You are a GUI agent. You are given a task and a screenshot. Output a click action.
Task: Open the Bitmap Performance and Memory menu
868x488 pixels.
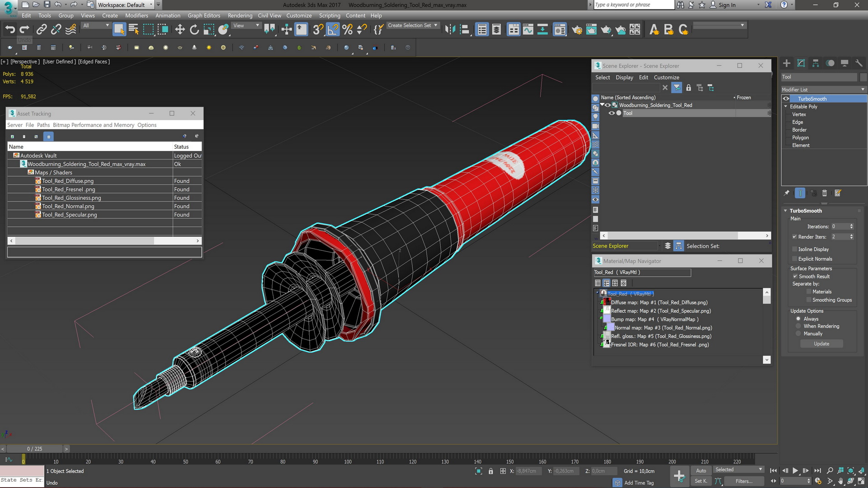pyautogui.click(x=93, y=125)
